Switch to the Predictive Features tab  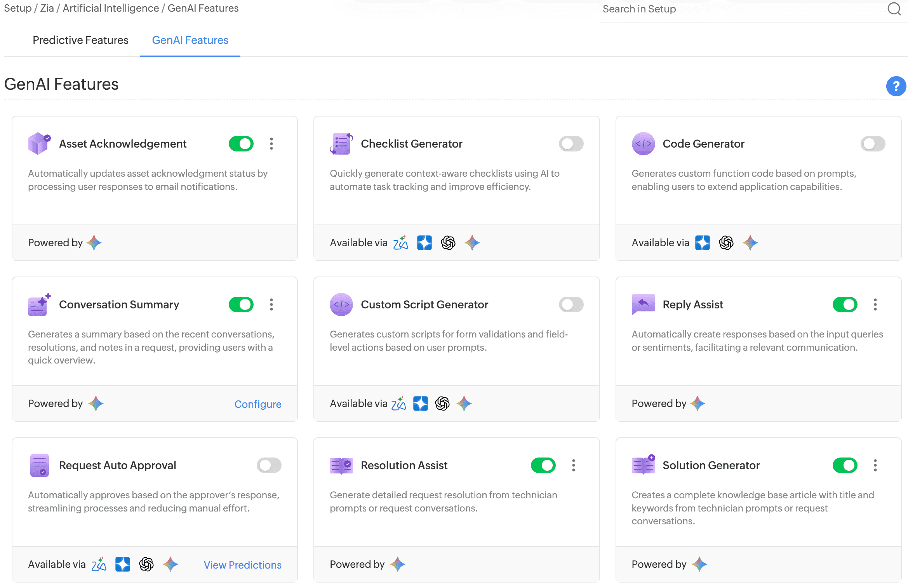(80, 40)
